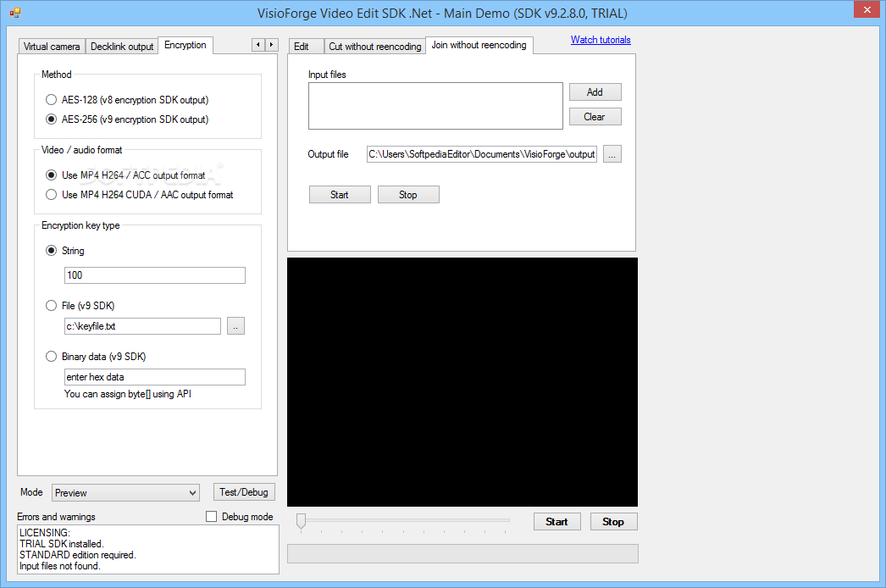Open the Watch tutorials link
886x588 pixels.
tap(601, 40)
